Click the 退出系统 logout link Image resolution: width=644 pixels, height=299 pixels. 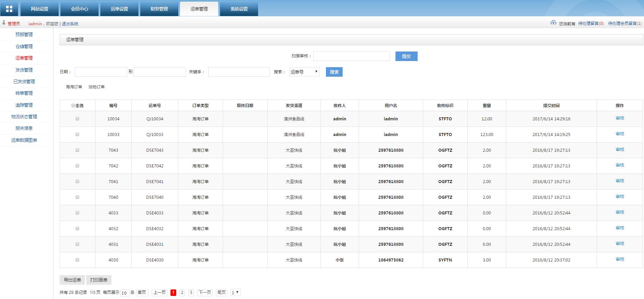point(70,24)
